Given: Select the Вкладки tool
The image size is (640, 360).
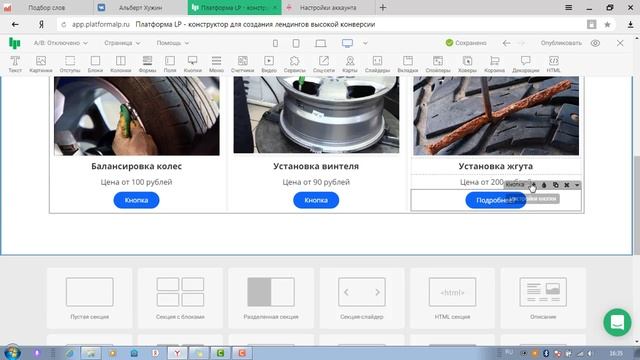Looking at the screenshot, I should (x=408, y=64).
